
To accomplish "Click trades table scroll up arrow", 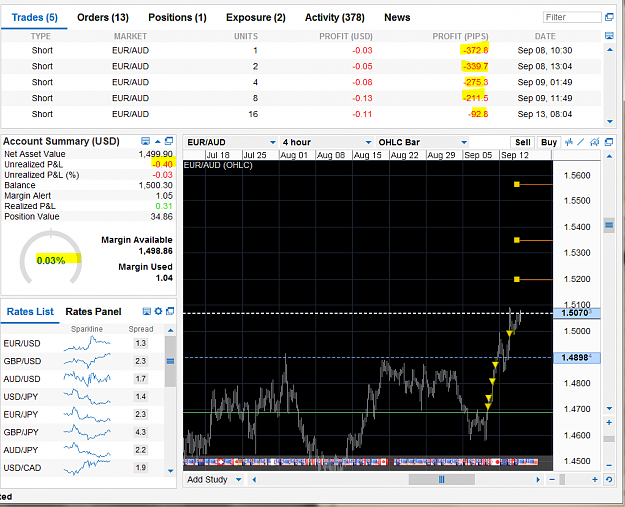I will (x=609, y=50).
